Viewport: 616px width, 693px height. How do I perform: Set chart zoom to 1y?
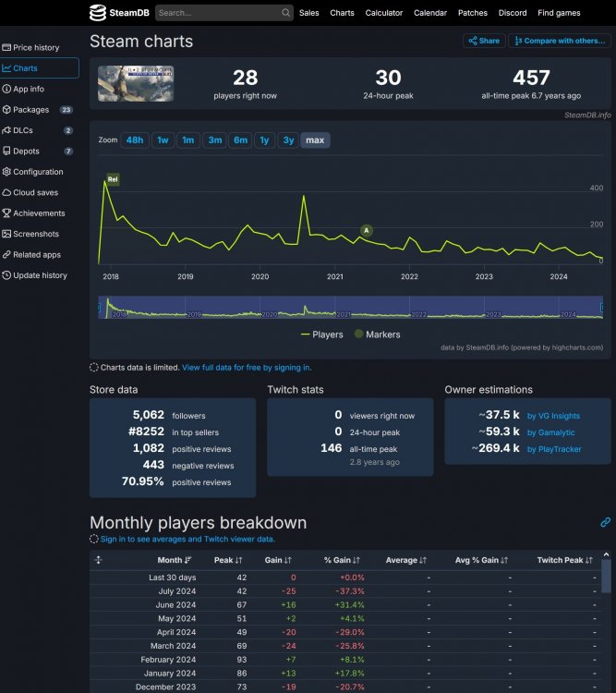pos(264,140)
